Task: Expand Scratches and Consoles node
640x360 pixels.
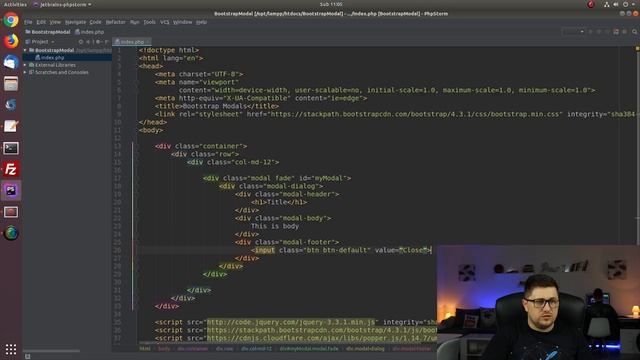Action: click(x=25, y=72)
